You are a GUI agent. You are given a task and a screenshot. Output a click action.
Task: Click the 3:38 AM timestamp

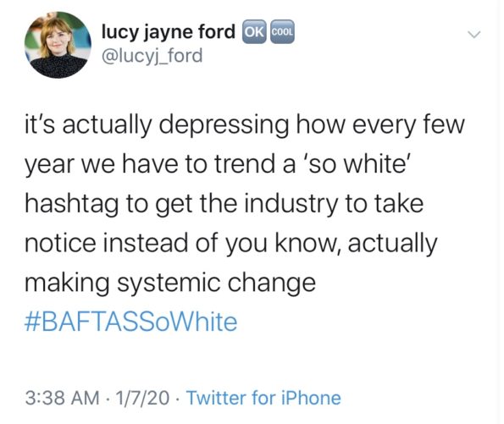pos(63,398)
